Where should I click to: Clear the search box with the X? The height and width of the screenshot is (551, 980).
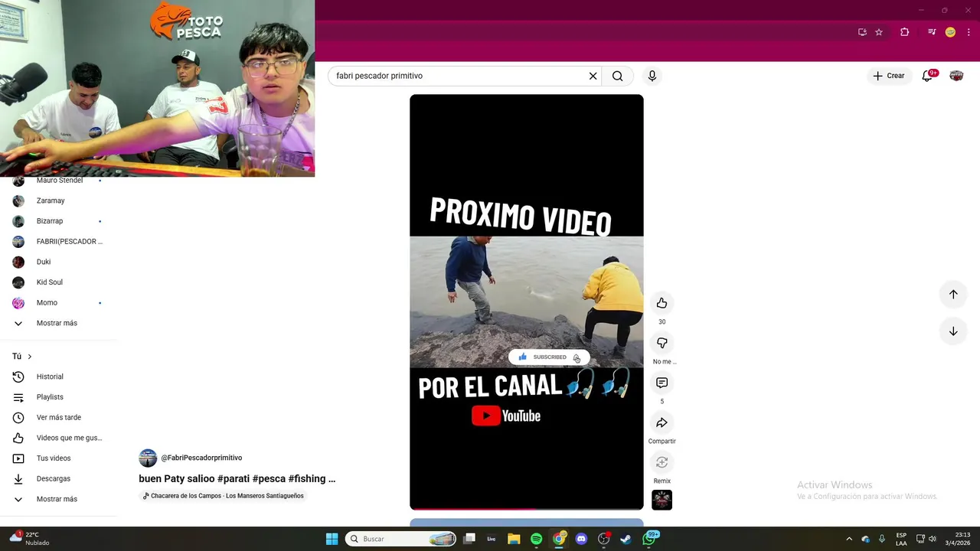point(593,76)
